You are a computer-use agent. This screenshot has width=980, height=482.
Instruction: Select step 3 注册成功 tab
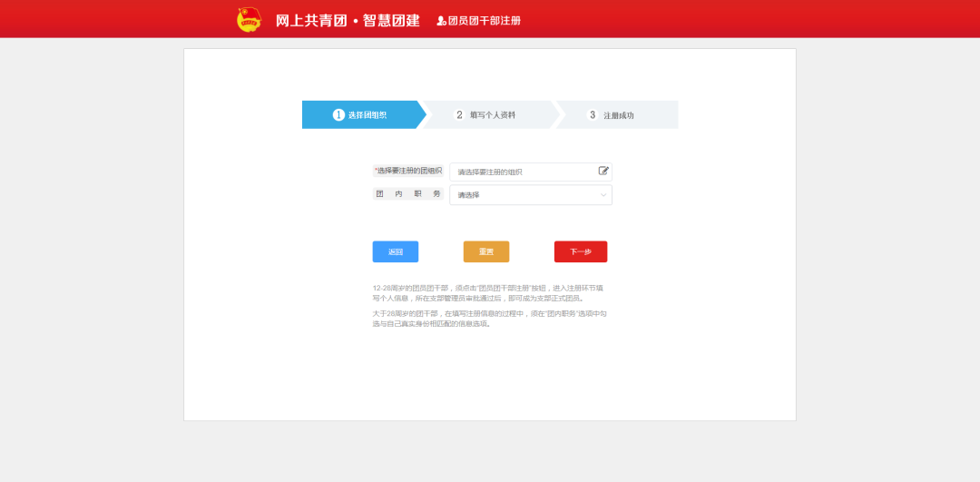click(616, 115)
